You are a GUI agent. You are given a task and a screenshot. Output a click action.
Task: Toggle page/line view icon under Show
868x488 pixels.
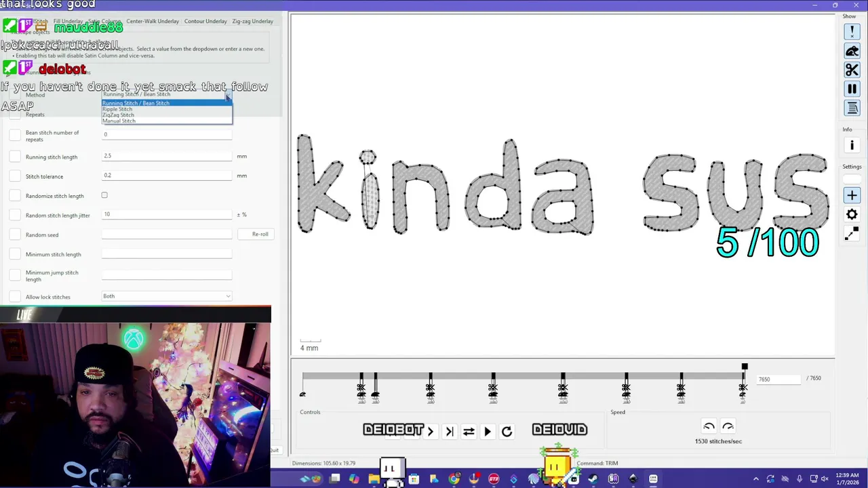tap(852, 108)
